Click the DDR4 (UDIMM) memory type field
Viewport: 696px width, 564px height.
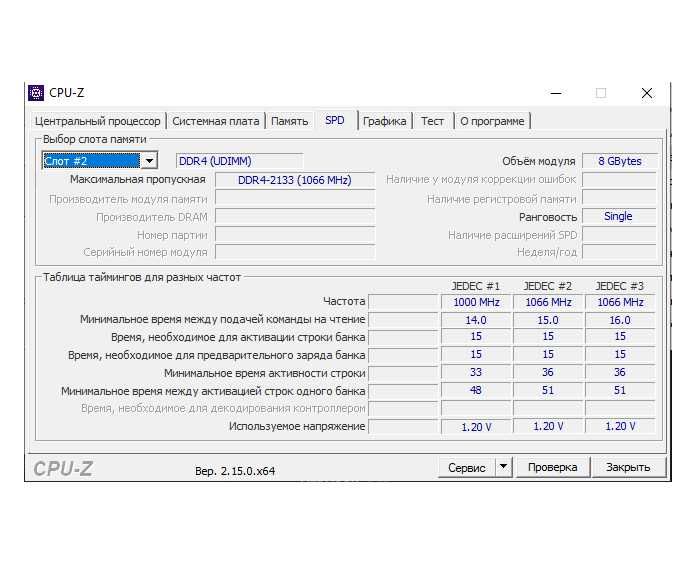[240, 161]
